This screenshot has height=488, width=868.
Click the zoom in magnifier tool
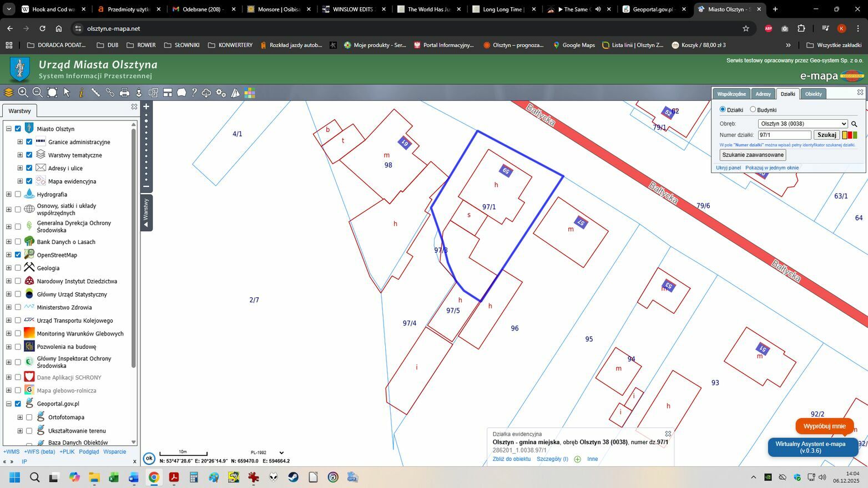tap(23, 93)
